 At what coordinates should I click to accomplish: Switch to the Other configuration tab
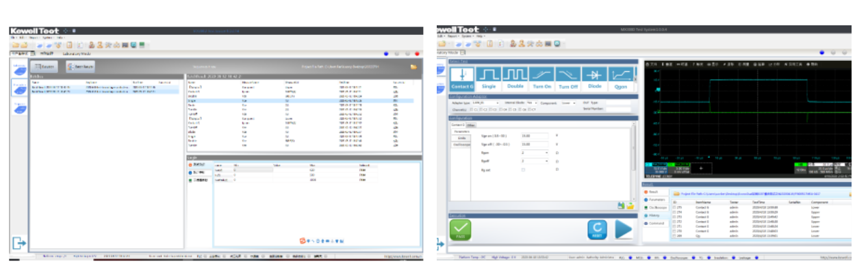[x=472, y=125]
